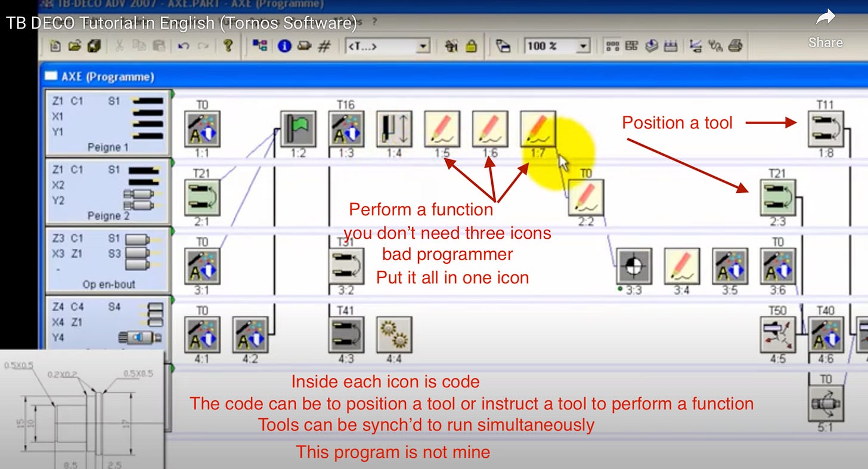The width and height of the screenshot is (868, 469).
Task: Click the New document toolbar icon
Action: tap(55, 46)
